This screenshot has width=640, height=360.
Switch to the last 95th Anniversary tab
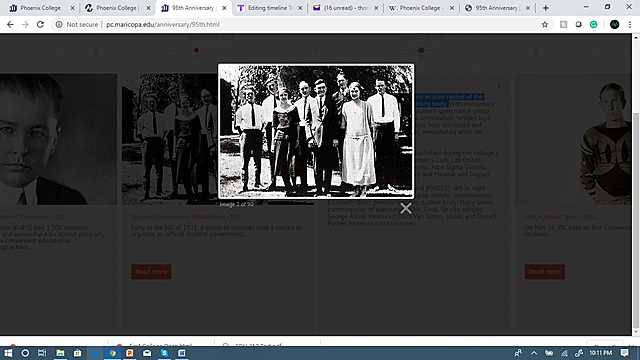point(498,8)
